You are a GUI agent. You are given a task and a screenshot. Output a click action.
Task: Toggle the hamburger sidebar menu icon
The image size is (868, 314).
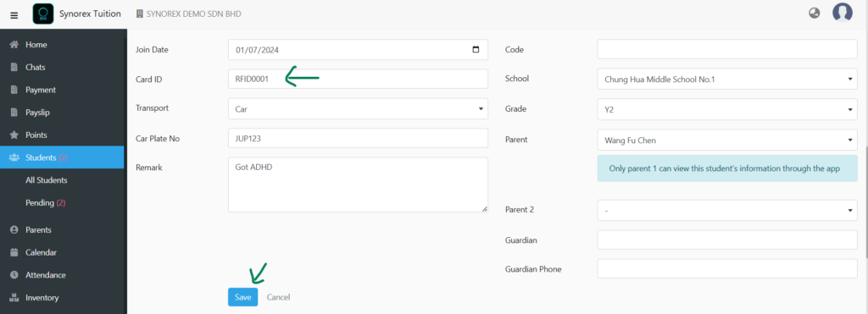[14, 14]
